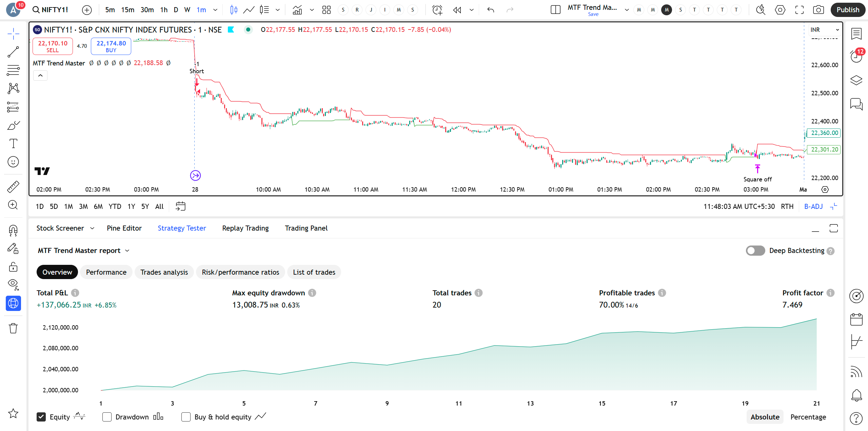Toggle lock all drawing tools
Viewport: 868px width, 431px height.
[x=13, y=267]
